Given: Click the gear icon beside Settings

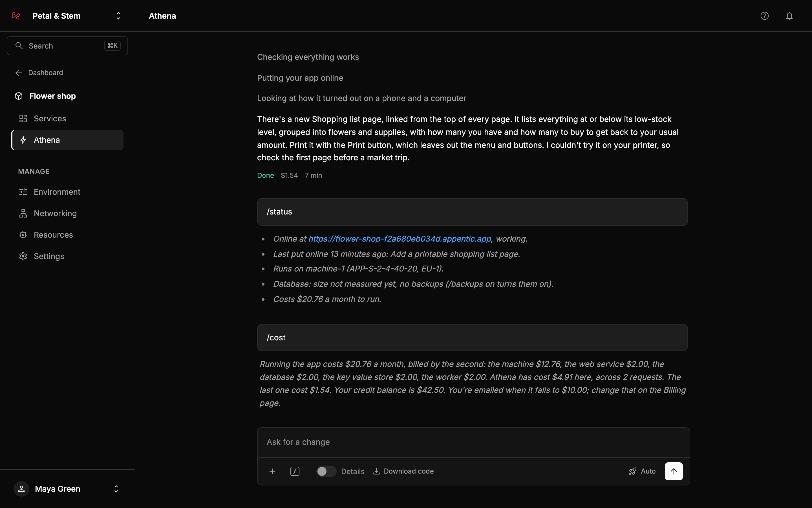Looking at the screenshot, I should coord(23,256).
